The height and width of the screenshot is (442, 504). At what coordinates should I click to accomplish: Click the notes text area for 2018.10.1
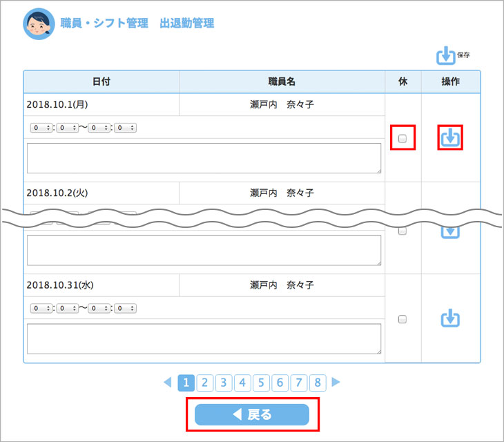pyautogui.click(x=204, y=158)
